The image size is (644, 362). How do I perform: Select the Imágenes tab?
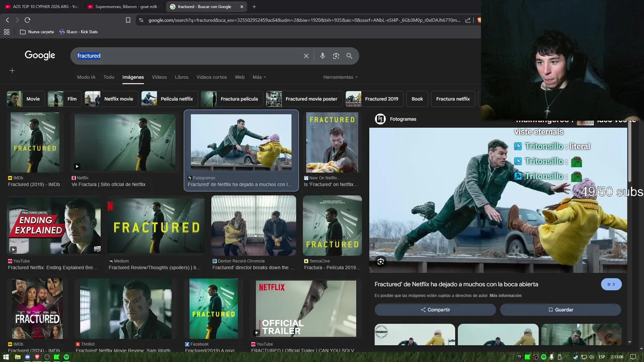click(133, 77)
